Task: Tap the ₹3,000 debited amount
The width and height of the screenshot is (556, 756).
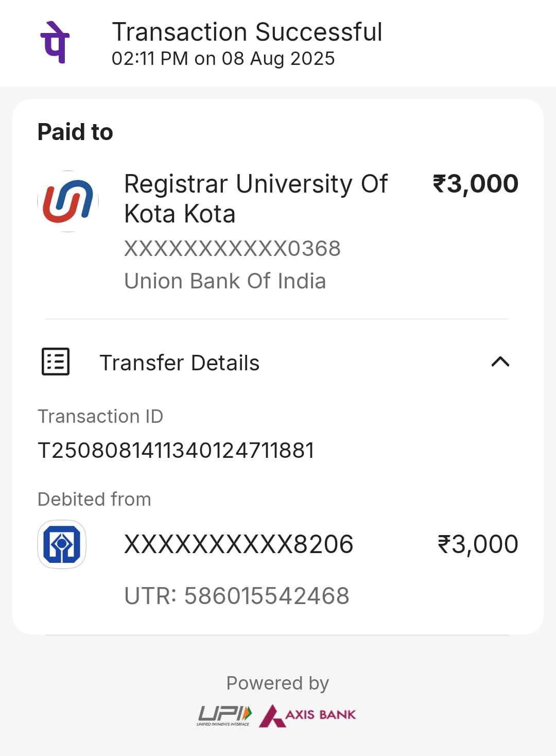Action: (478, 544)
